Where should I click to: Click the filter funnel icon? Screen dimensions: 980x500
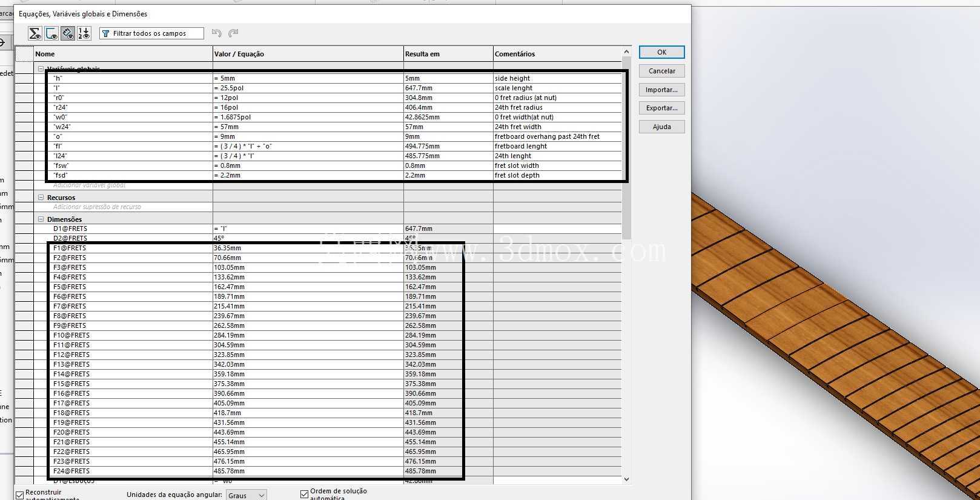pos(106,33)
